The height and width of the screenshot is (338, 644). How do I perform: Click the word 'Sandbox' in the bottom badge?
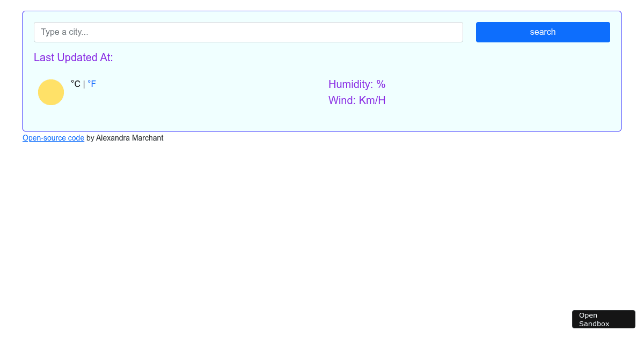point(594,324)
